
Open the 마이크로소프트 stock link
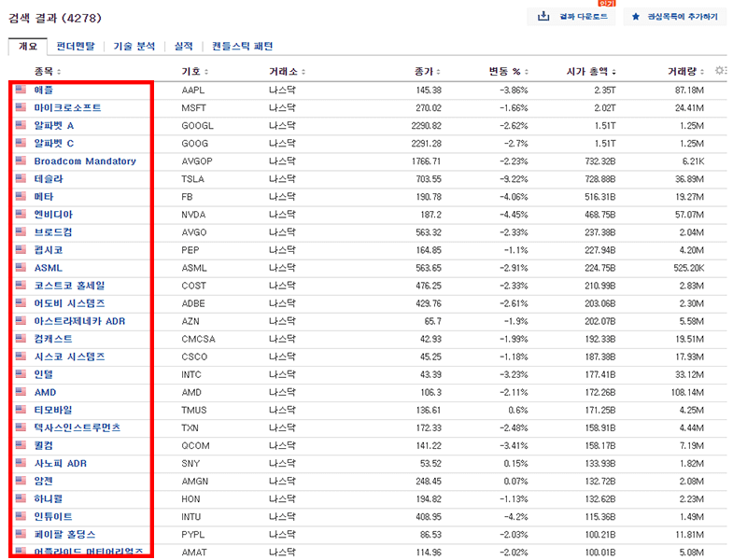point(67,107)
